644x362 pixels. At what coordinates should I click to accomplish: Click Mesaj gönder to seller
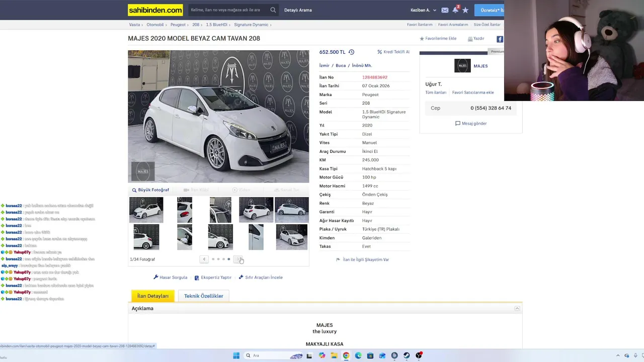pos(471,123)
